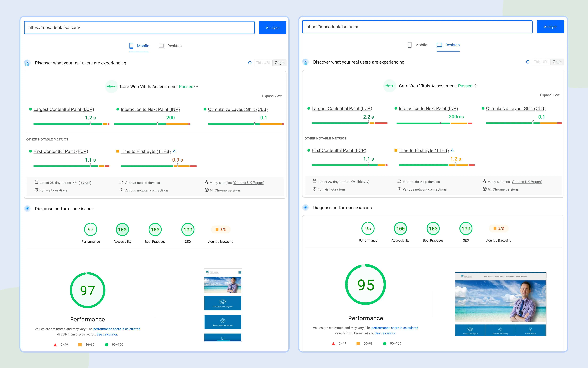
Task: Open Largest Contentful Paint link, left panel
Action: click(x=64, y=110)
